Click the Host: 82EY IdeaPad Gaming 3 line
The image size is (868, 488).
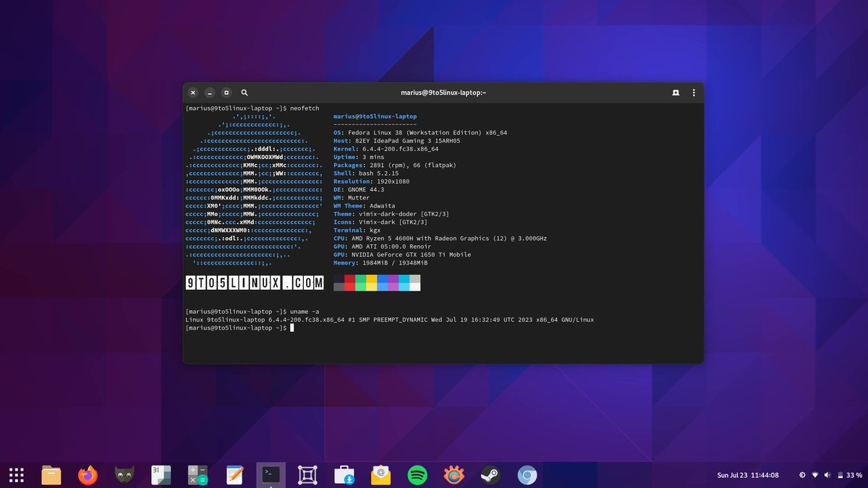point(397,141)
